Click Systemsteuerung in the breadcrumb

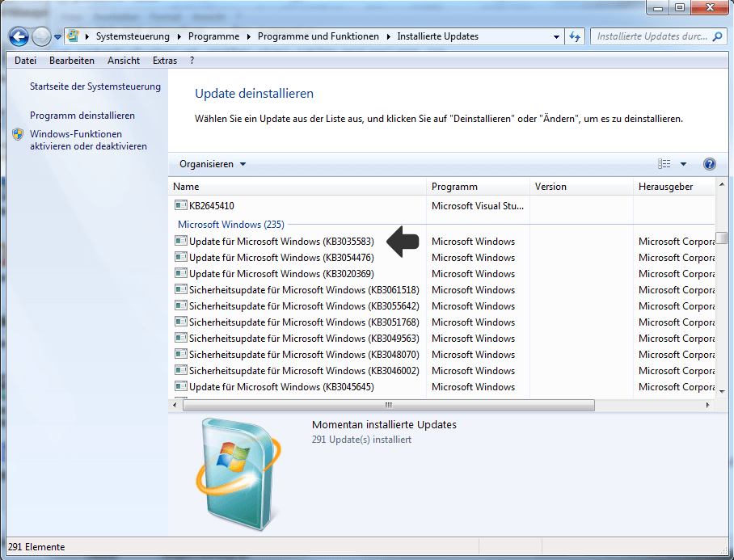pos(133,36)
